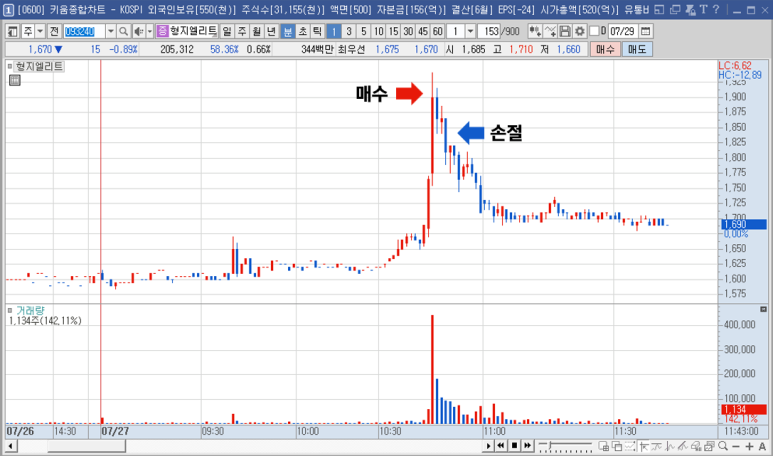Click the title bar text 'T' icon
The image size is (773, 456).
703,9
